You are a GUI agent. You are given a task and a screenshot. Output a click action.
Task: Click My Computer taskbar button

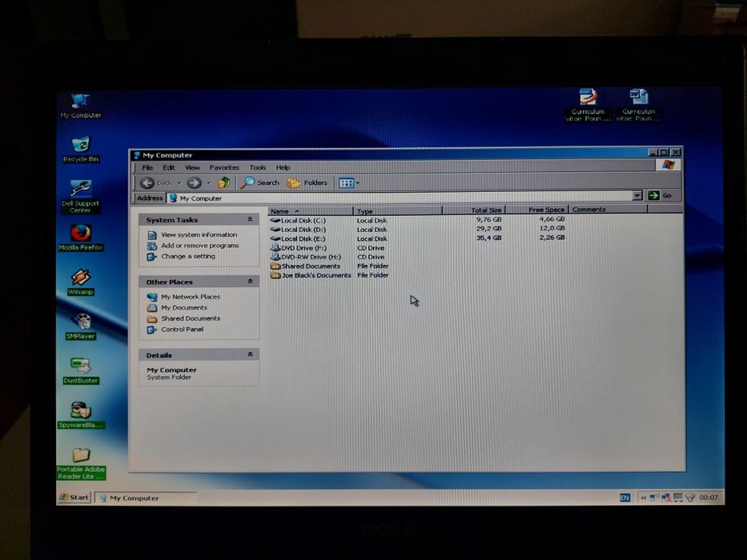point(146,498)
